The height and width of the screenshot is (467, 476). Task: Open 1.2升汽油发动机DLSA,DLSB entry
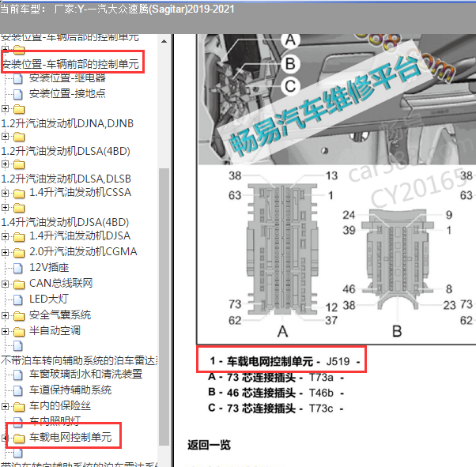(66, 179)
